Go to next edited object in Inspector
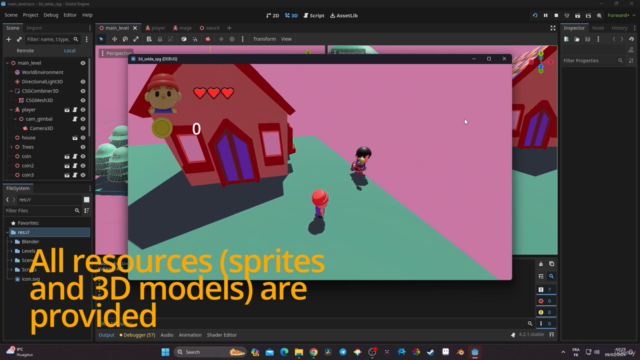The width and height of the screenshot is (640, 360). [x=622, y=39]
